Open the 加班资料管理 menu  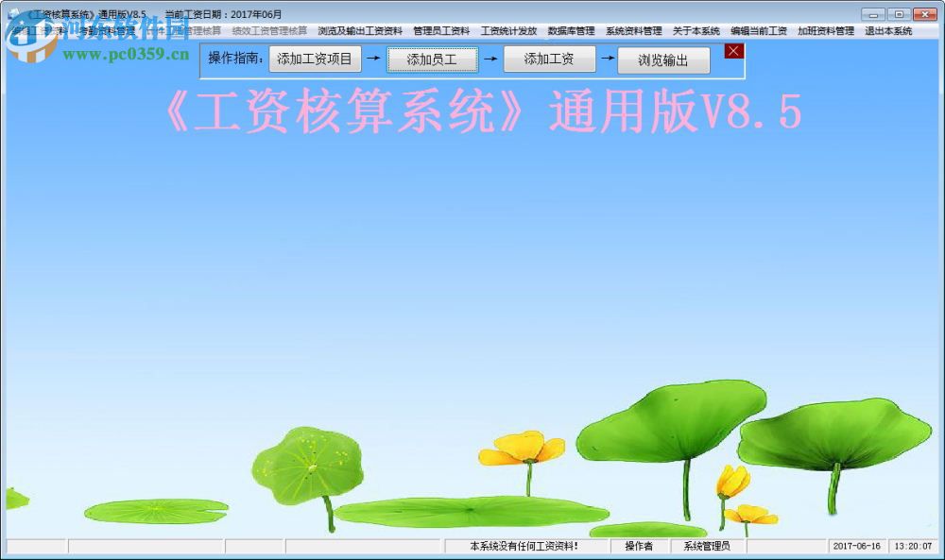pyautogui.click(x=828, y=29)
